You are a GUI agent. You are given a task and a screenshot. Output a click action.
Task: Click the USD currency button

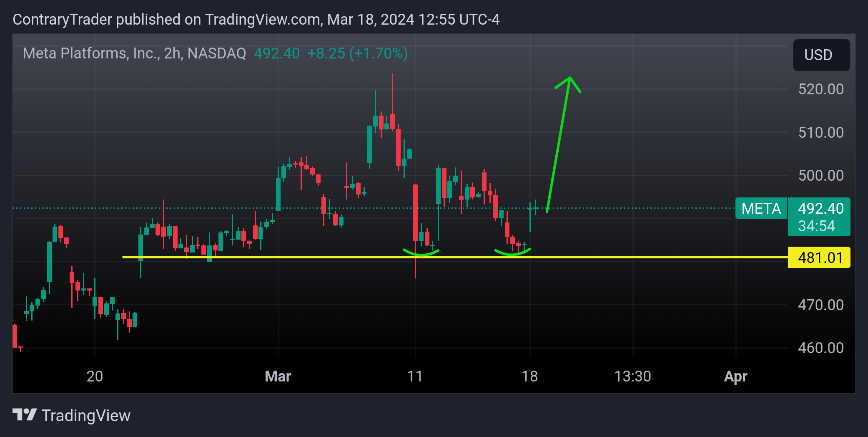(x=821, y=55)
